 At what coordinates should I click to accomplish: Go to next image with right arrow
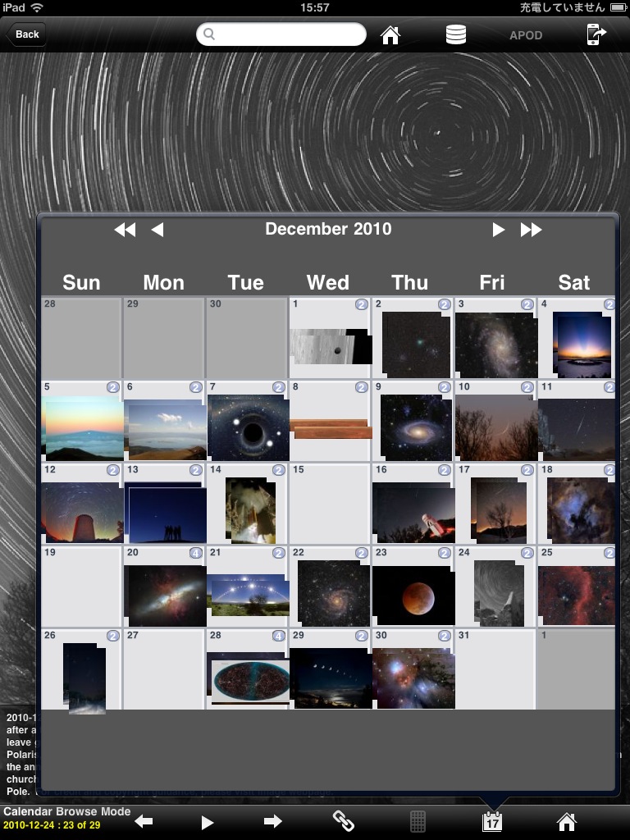click(273, 821)
